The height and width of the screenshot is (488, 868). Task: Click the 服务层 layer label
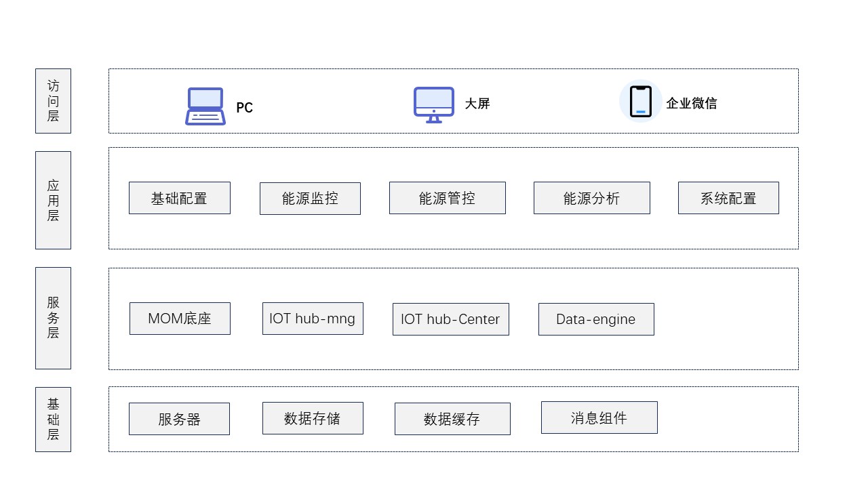tap(53, 318)
